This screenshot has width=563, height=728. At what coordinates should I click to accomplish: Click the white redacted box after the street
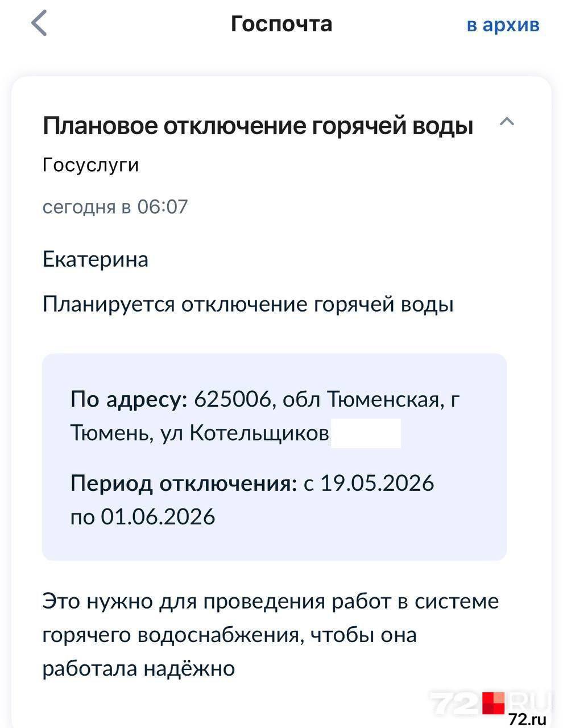366,433
